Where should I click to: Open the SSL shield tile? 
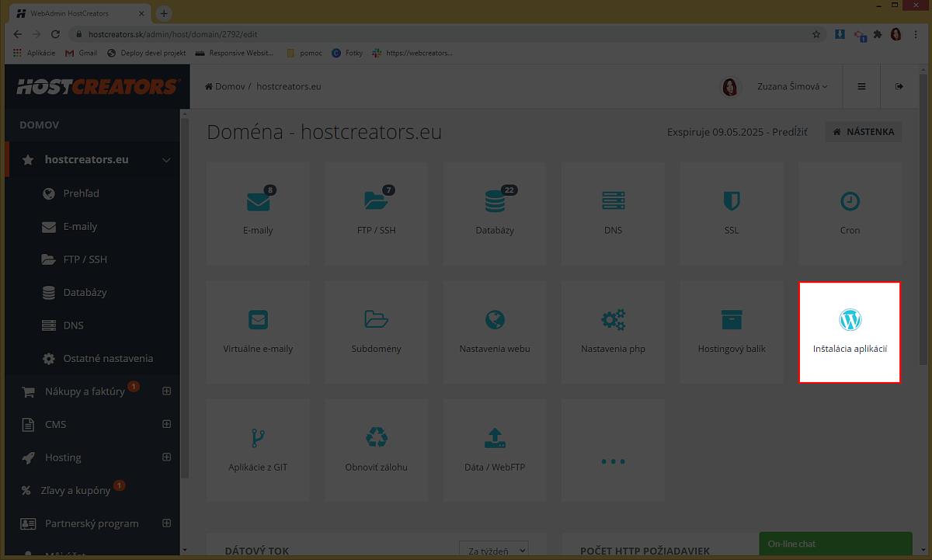[x=732, y=213]
